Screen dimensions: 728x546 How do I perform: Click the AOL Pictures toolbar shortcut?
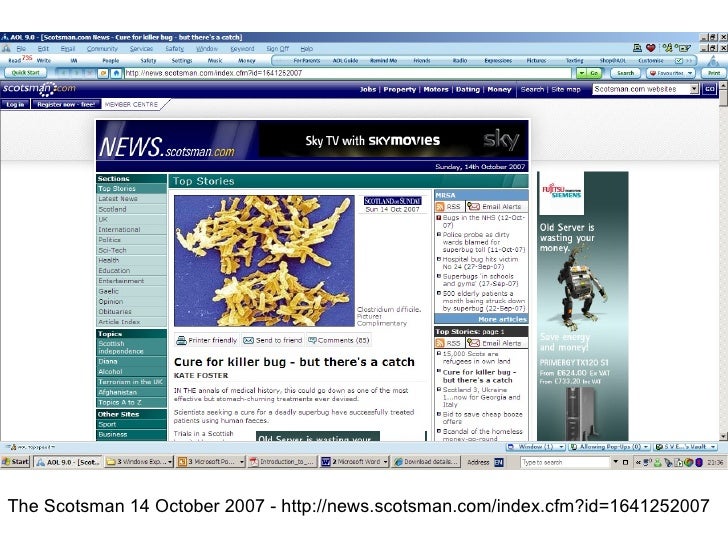click(536, 61)
